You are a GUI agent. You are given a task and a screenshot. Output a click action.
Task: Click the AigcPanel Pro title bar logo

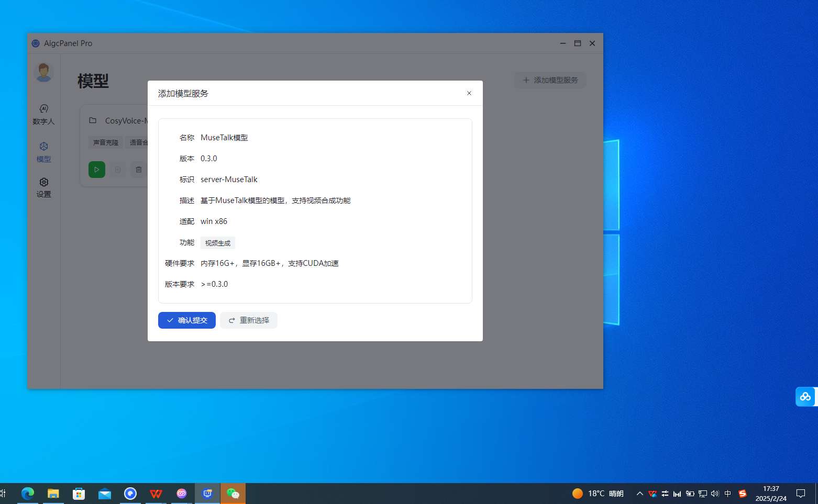pyautogui.click(x=36, y=43)
